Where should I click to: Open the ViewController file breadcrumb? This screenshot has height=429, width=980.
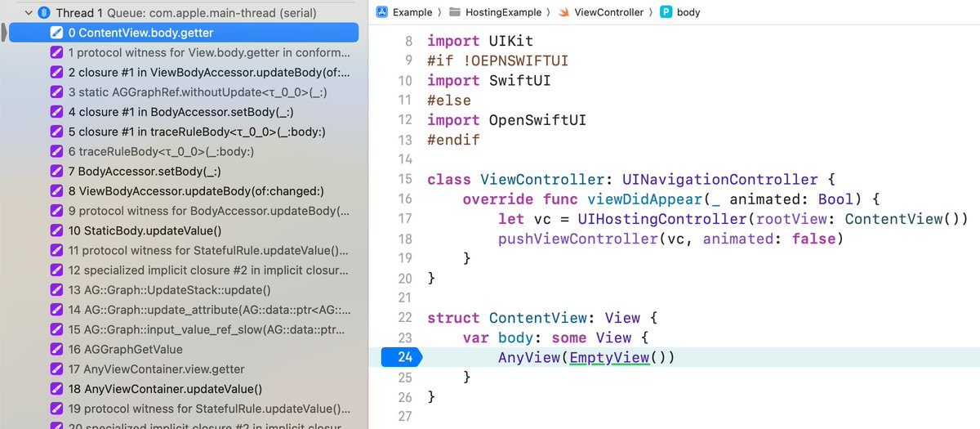609,12
